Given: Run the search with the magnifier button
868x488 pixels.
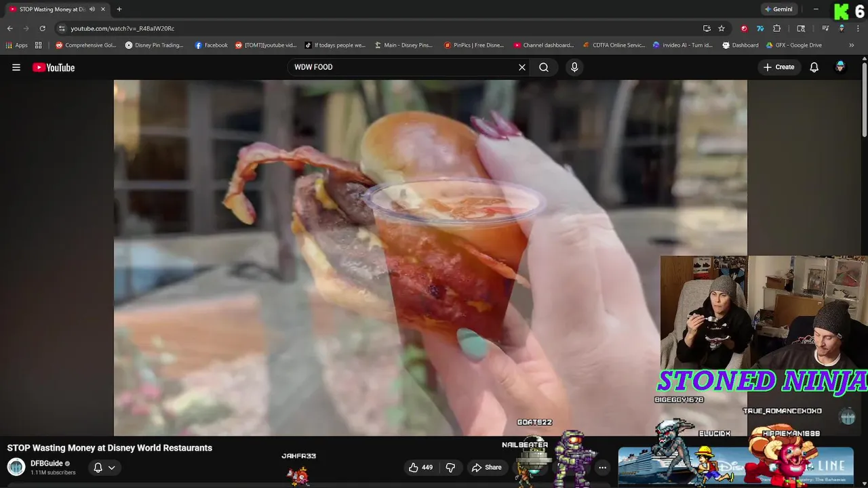Looking at the screenshot, I should 544,67.
